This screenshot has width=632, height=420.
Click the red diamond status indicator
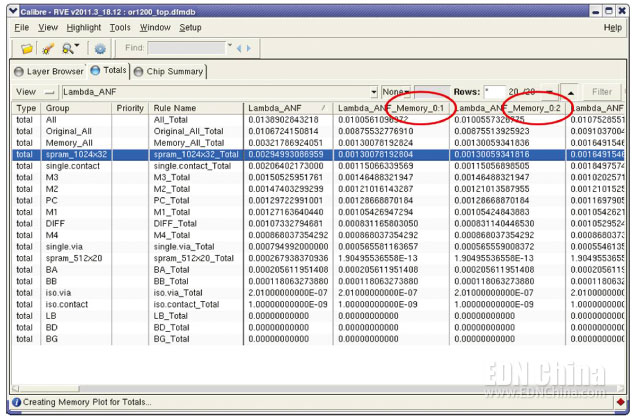tap(620, 402)
